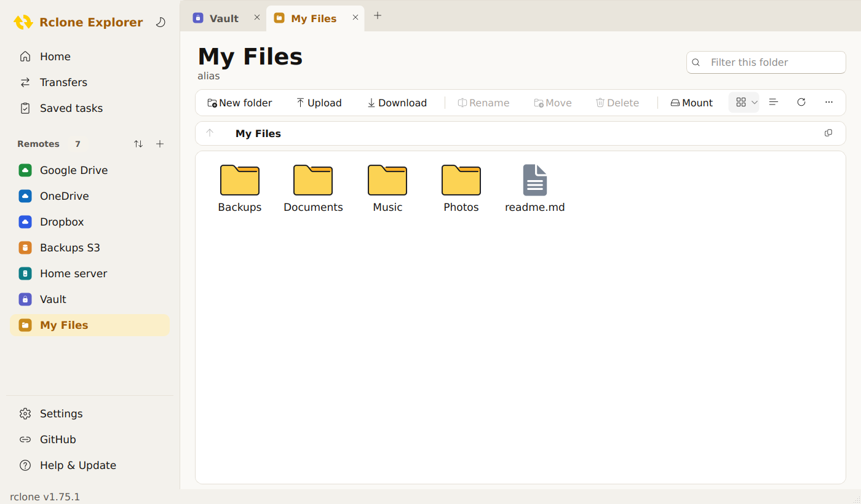Switch to list view icon
Screen dimensions: 861x504
tap(774, 102)
